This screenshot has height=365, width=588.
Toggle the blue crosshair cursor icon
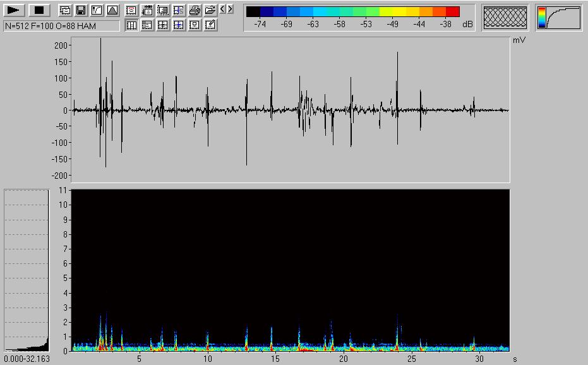pos(179,25)
